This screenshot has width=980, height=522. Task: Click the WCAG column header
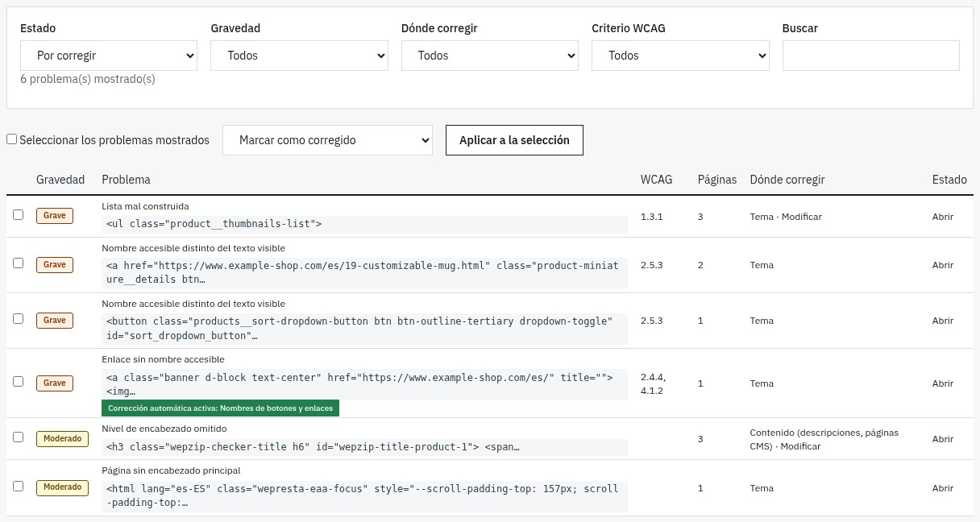tap(656, 180)
